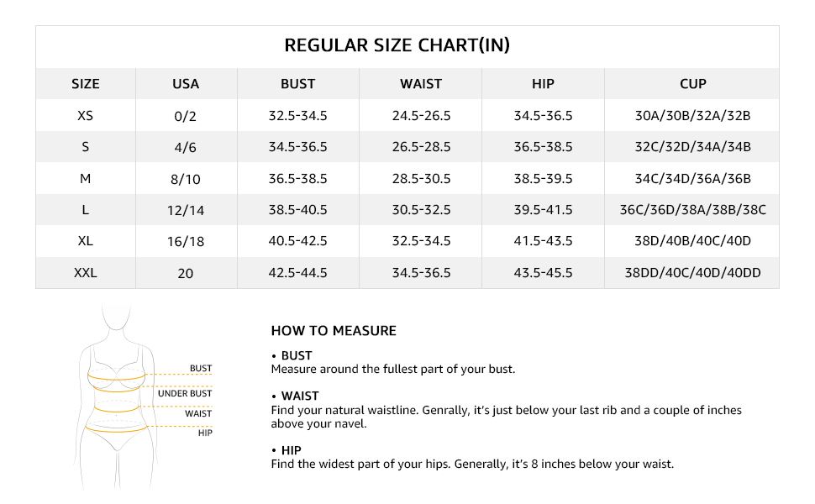Select the HIP column header
815x504 pixels.
coord(543,84)
